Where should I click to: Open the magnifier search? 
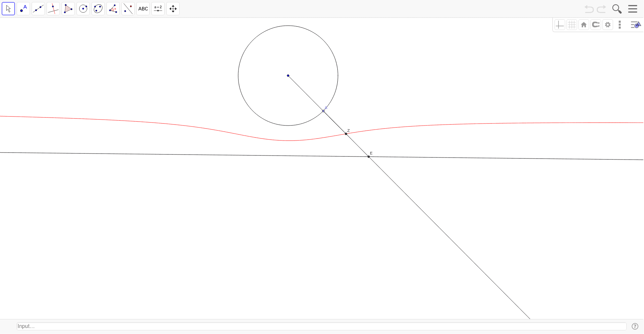[x=617, y=9]
